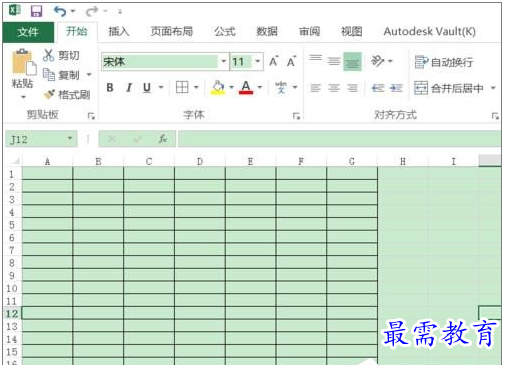Click inside the formula bar
Screen dimensions: 505x365
(x=339, y=139)
